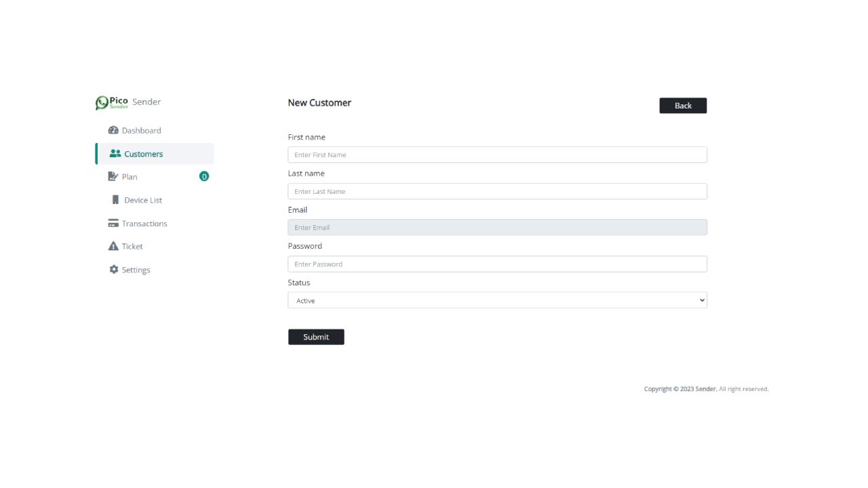Click the Transactions card icon
The width and height of the screenshot is (868, 488).
point(113,223)
